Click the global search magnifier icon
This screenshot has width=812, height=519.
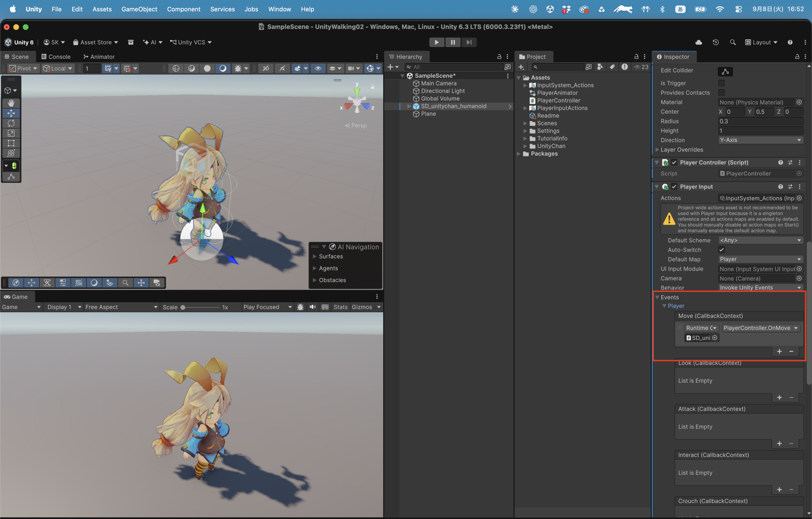tap(732, 42)
